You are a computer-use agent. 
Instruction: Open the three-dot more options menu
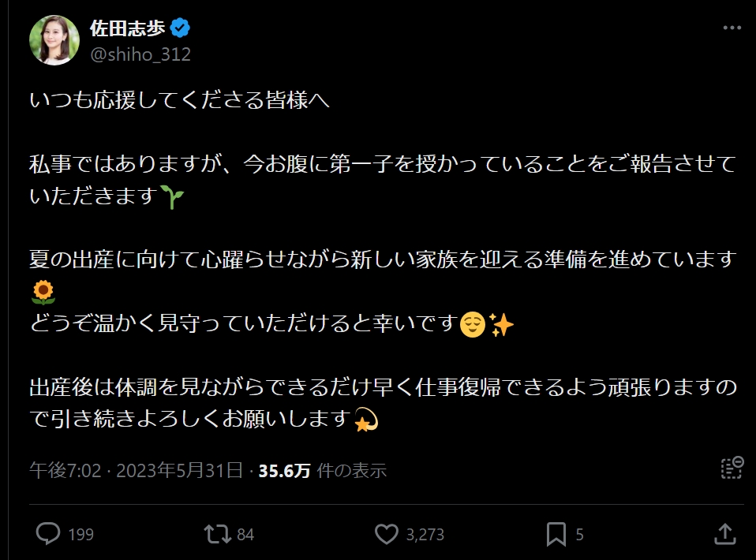[x=732, y=28]
